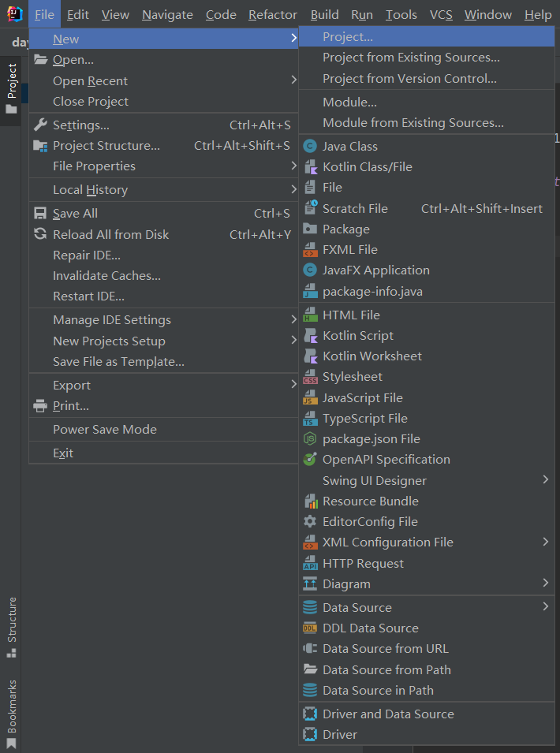The width and height of the screenshot is (560, 753).
Task: Click the DDL Data Source icon
Action: 310,628
